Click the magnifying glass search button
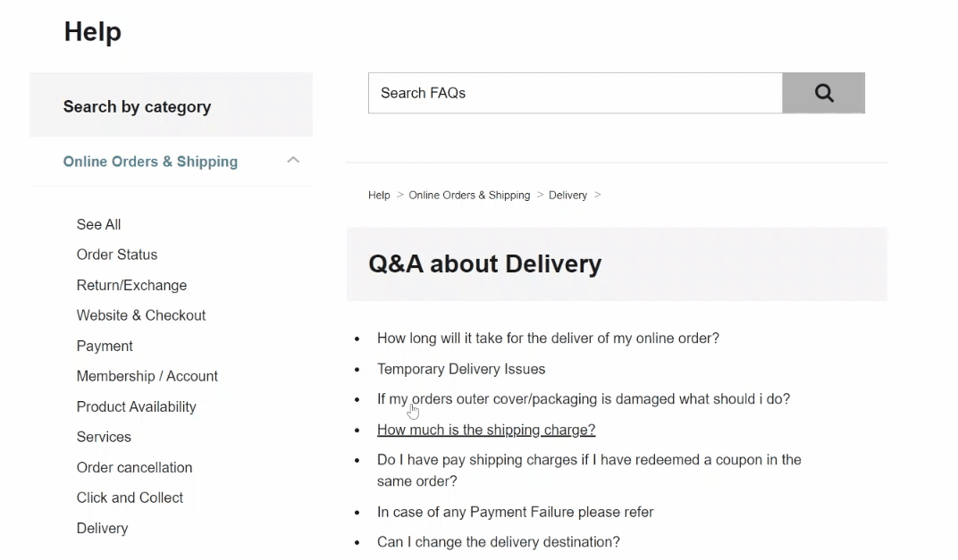The width and height of the screenshot is (958, 560). (x=823, y=93)
